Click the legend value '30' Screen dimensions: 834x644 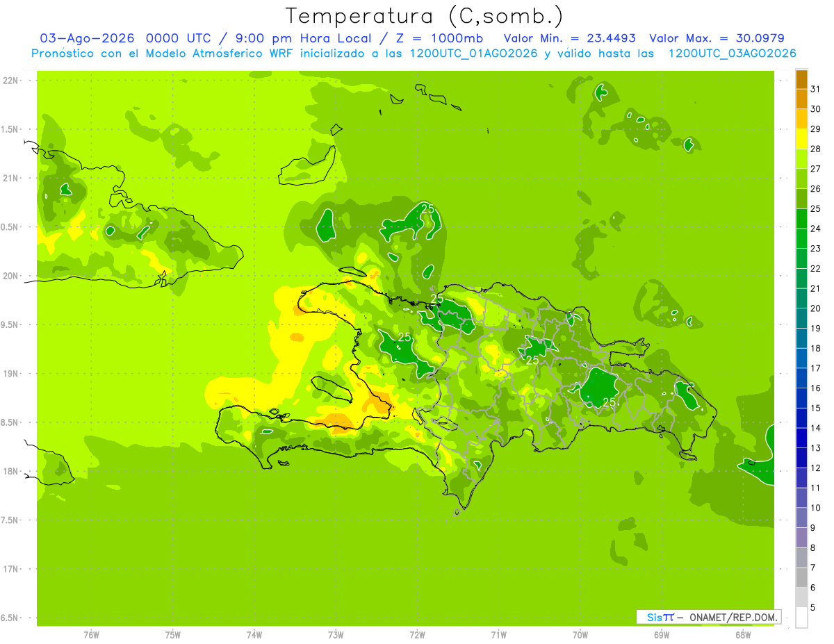(816, 109)
